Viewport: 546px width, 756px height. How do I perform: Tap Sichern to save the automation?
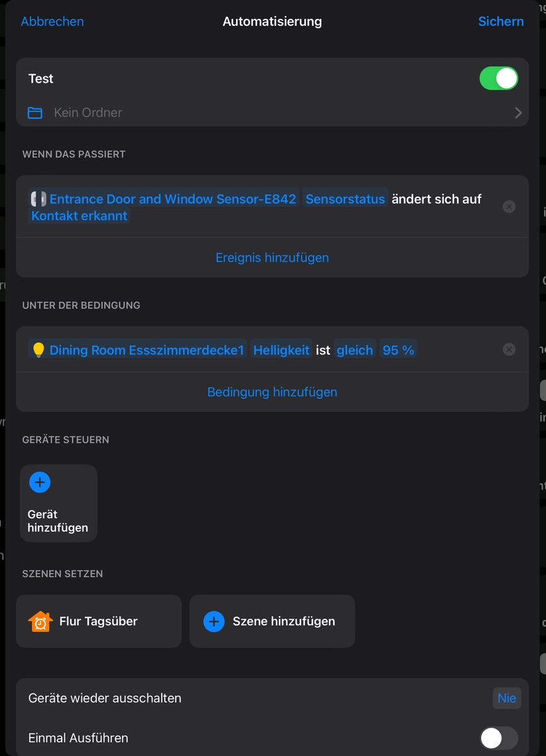coord(501,21)
